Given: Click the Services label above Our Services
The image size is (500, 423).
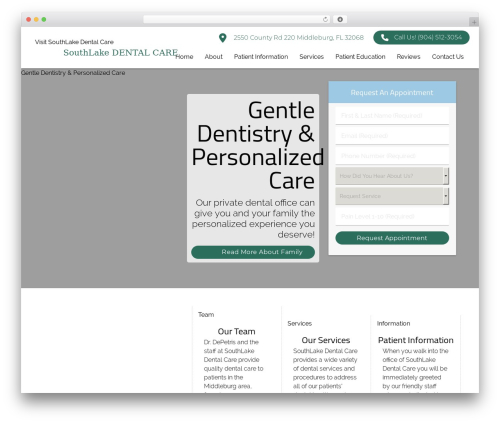Looking at the screenshot, I should click(299, 323).
